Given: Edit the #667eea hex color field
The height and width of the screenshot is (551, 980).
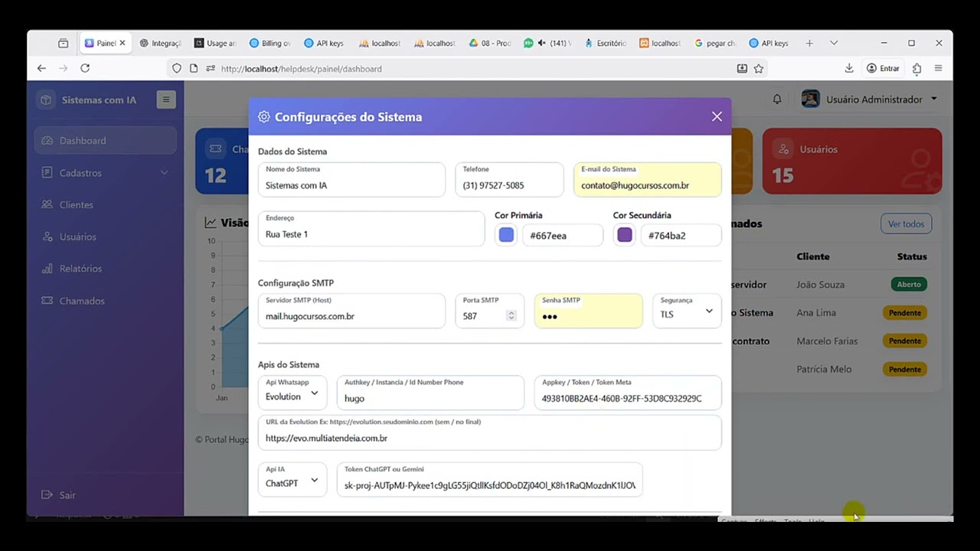Looking at the screenshot, I should pyautogui.click(x=563, y=236).
